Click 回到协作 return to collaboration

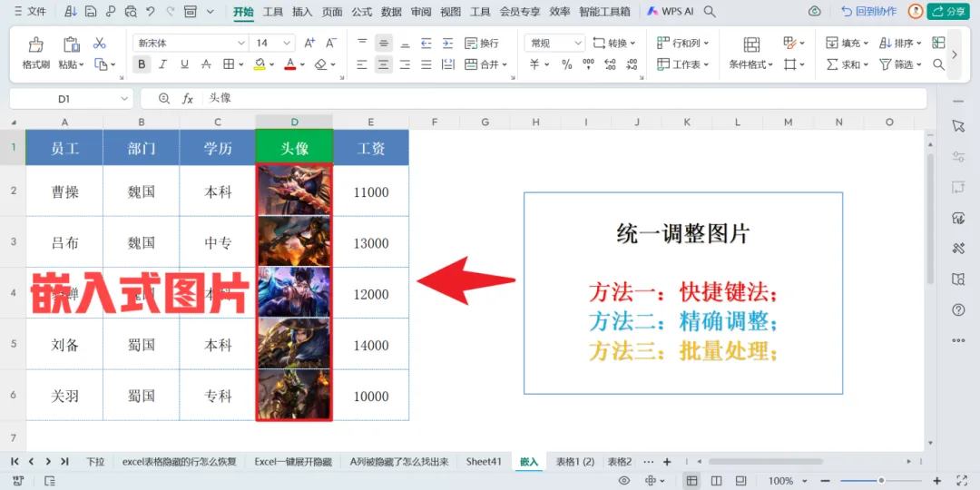click(x=868, y=11)
